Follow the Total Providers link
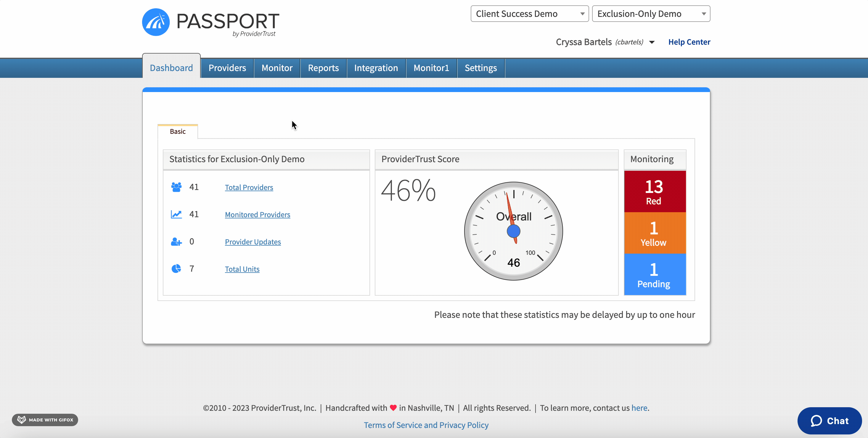This screenshot has width=868, height=438. [249, 187]
